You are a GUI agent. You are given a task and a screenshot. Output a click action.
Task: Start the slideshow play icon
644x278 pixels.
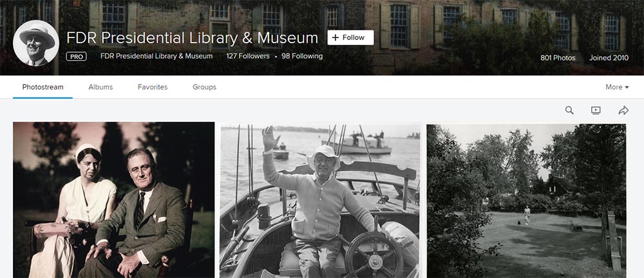[x=596, y=110]
